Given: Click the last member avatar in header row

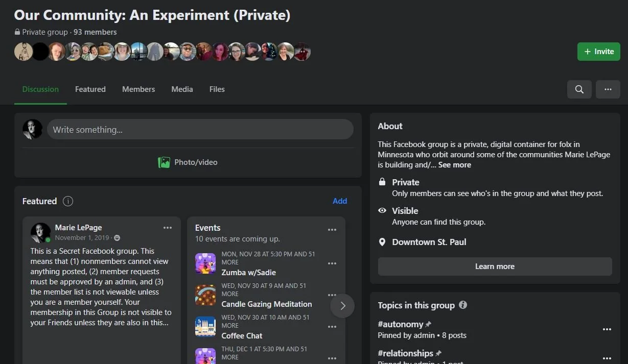Looking at the screenshot, I should (301, 52).
